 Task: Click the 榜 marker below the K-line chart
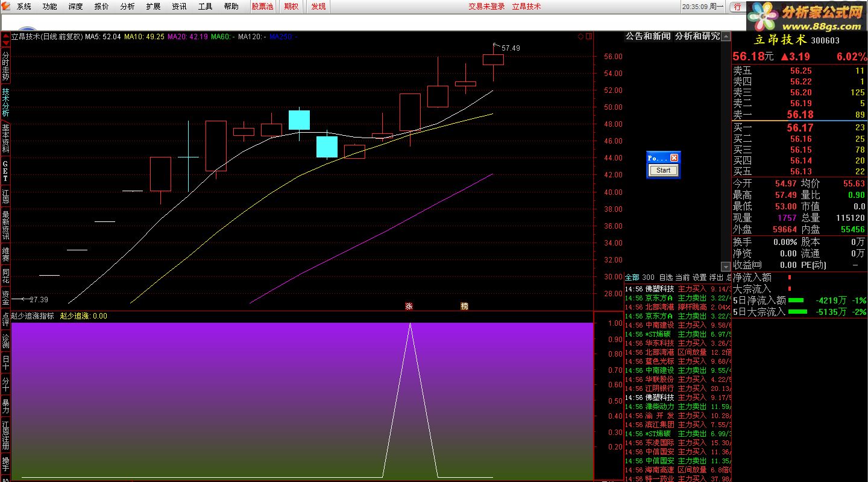(x=464, y=306)
